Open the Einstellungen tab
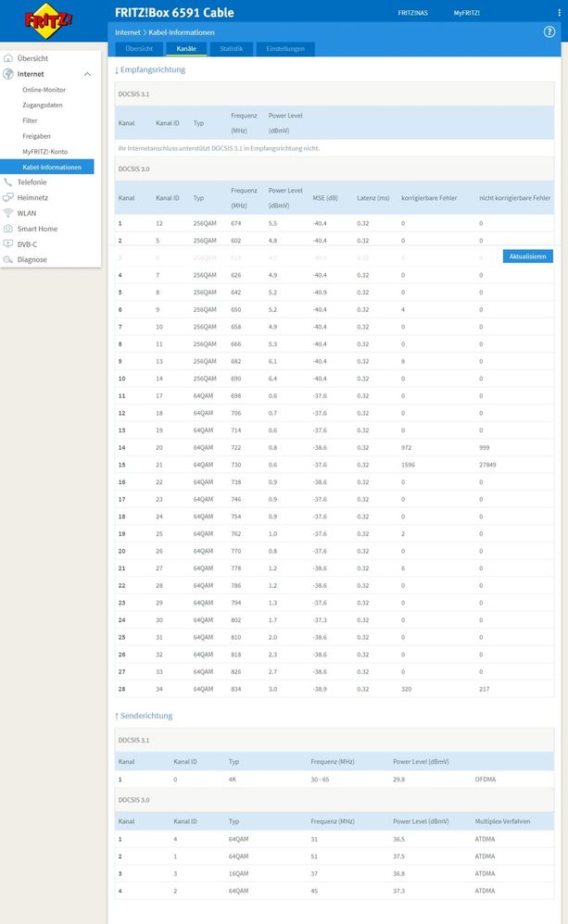Screen dimensions: 568x924 pyautogui.click(x=285, y=49)
